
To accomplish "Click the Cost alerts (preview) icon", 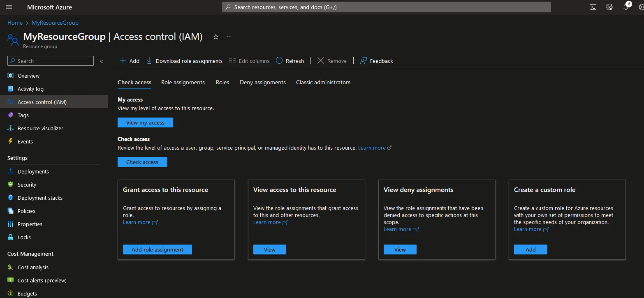I will click(x=11, y=280).
